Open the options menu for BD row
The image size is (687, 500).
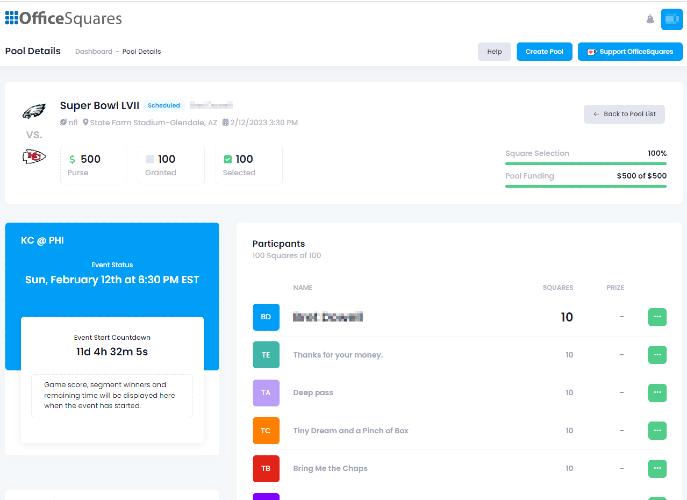click(657, 317)
